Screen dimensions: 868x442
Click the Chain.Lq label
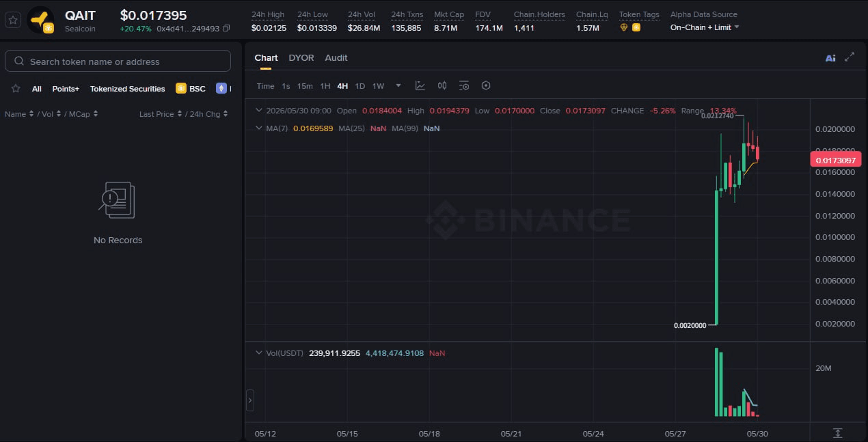[592, 14]
